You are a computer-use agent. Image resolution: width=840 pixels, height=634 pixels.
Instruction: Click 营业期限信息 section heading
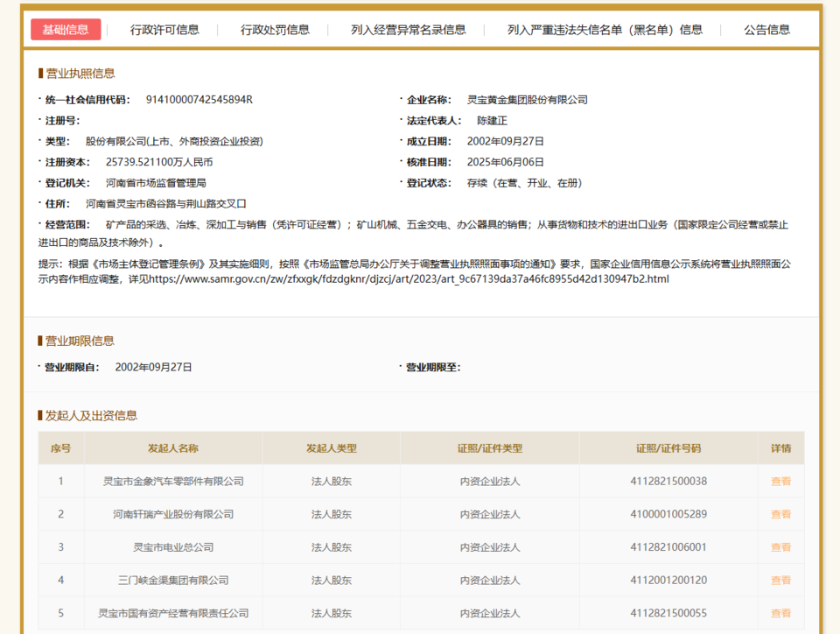tap(80, 341)
